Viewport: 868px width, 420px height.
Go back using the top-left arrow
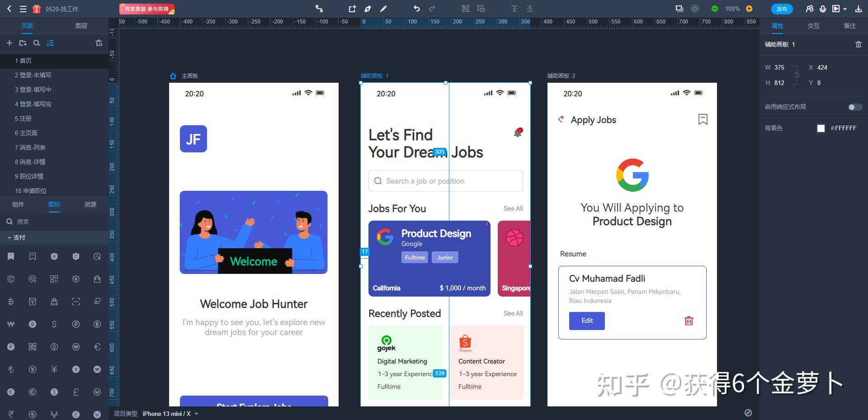9,9
